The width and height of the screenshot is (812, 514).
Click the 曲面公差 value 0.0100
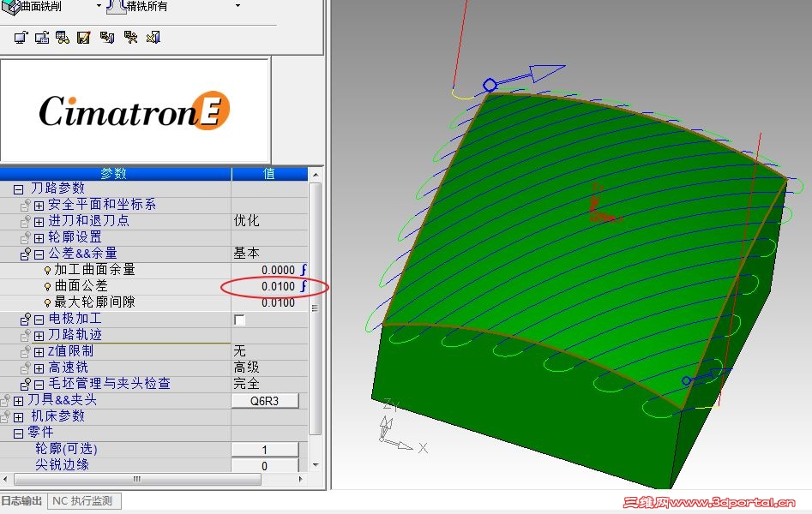(278, 286)
